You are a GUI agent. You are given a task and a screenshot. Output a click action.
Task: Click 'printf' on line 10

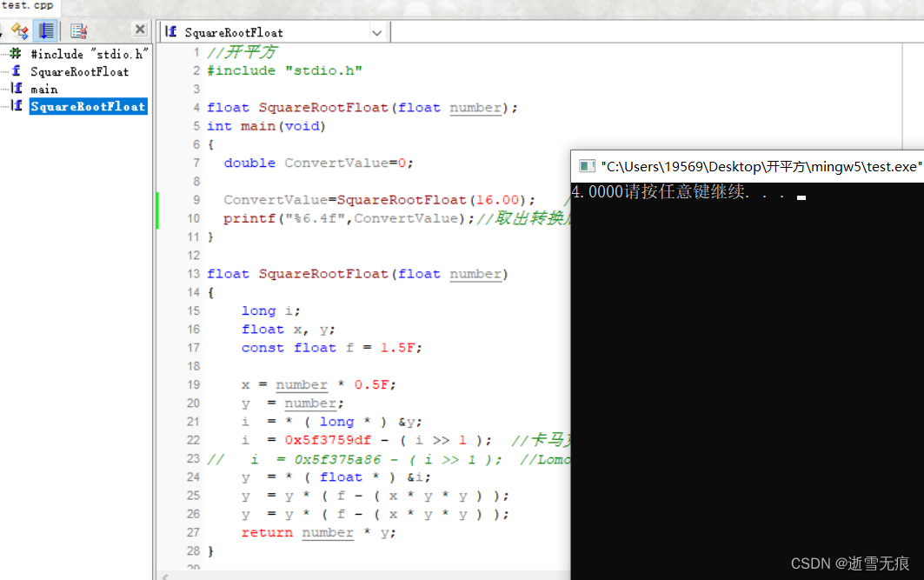[249, 218]
